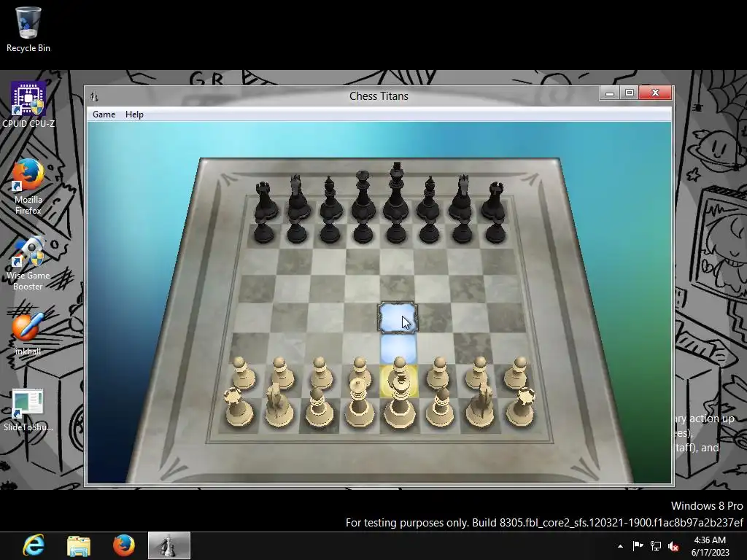Select white pawn on h2
The height and width of the screenshot is (560, 747).
click(x=517, y=374)
